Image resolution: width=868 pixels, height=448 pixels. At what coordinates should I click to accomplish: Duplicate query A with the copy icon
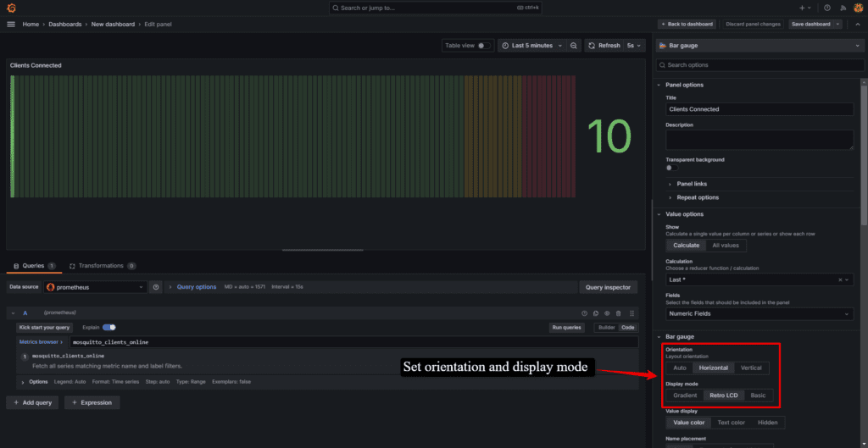coord(596,313)
